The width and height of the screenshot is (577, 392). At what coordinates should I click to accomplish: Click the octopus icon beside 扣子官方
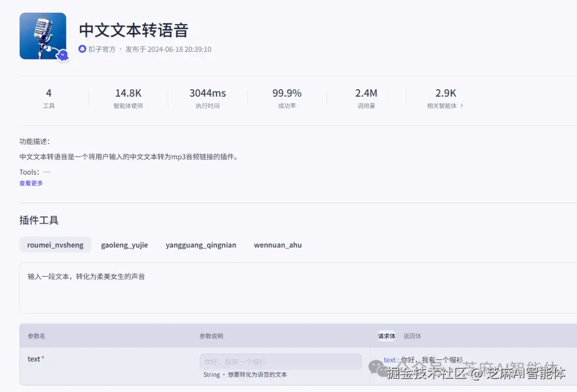click(x=82, y=49)
